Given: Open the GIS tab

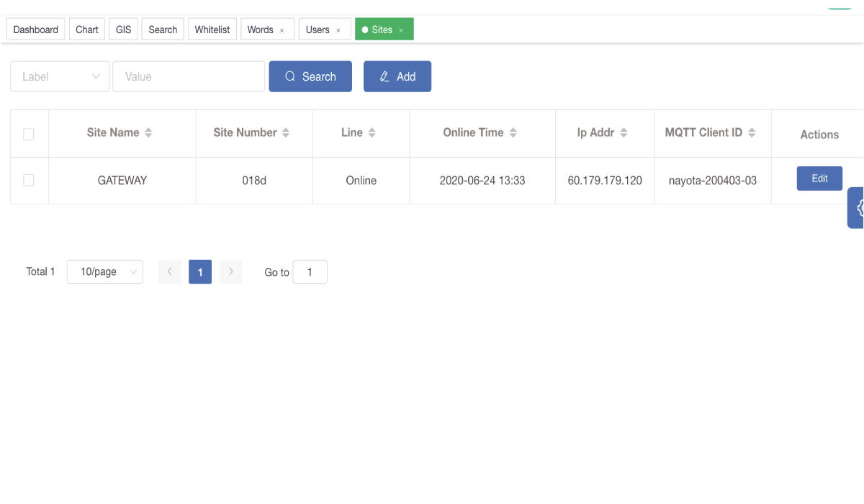Looking at the screenshot, I should click(124, 30).
